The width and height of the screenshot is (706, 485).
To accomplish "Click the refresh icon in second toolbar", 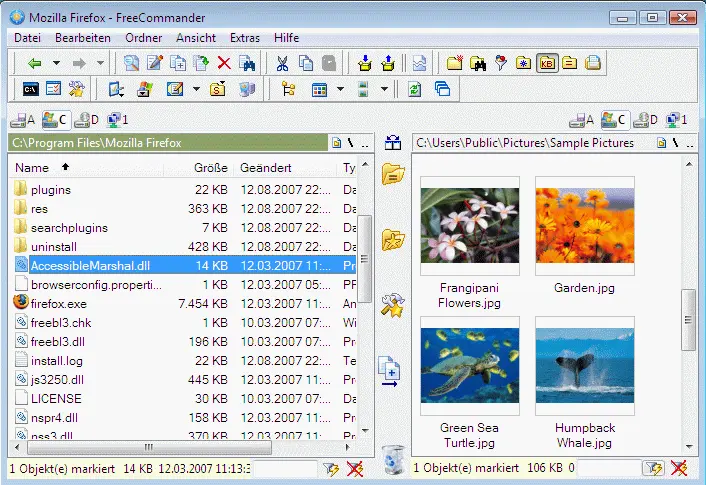I will click(x=416, y=90).
